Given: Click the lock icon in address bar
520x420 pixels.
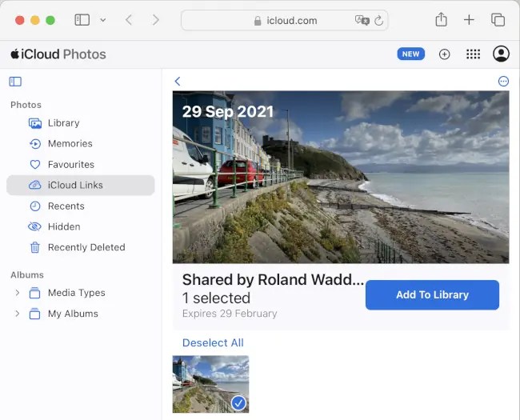Looking at the screenshot, I should [258, 21].
